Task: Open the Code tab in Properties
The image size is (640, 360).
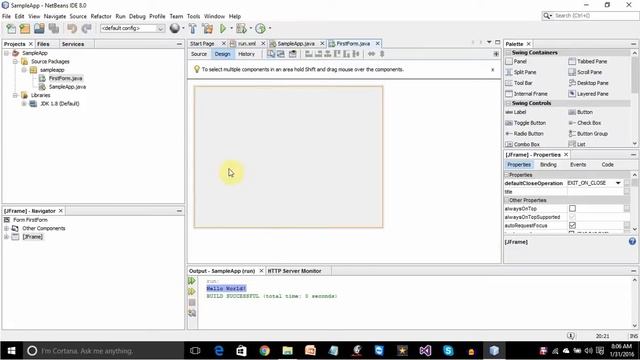Action: [607, 164]
